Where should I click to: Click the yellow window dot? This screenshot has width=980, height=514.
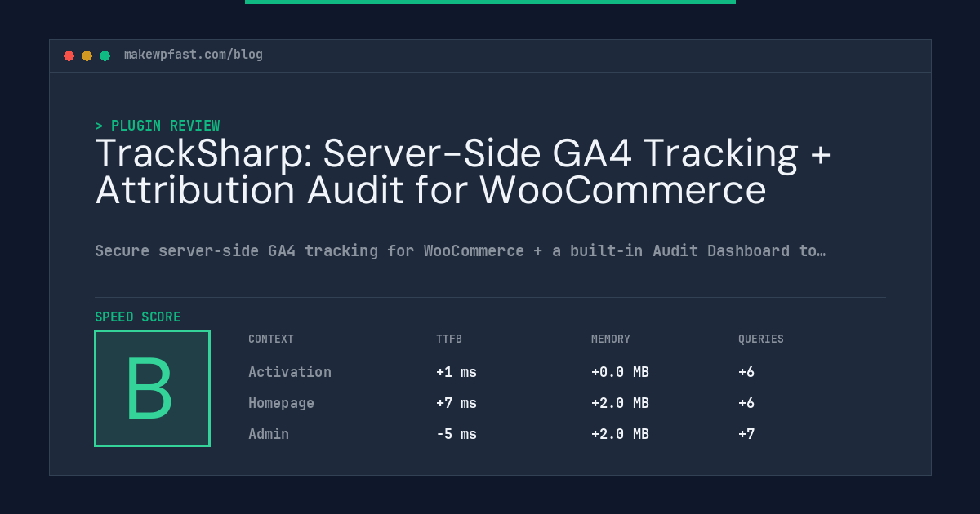tap(87, 55)
